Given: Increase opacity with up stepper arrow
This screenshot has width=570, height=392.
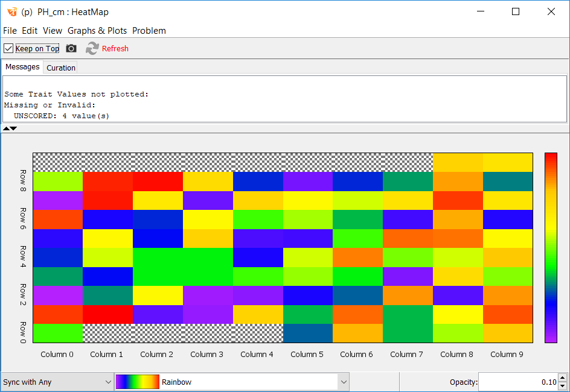Looking at the screenshot, I should pyautogui.click(x=562, y=378).
